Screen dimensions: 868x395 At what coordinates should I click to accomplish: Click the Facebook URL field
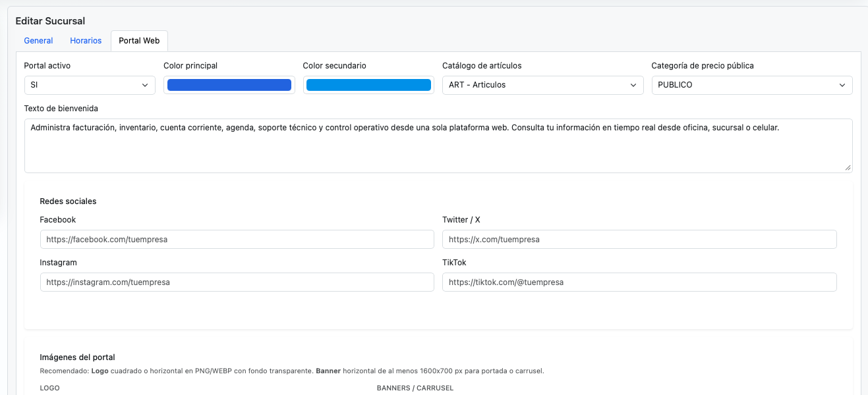pos(237,239)
